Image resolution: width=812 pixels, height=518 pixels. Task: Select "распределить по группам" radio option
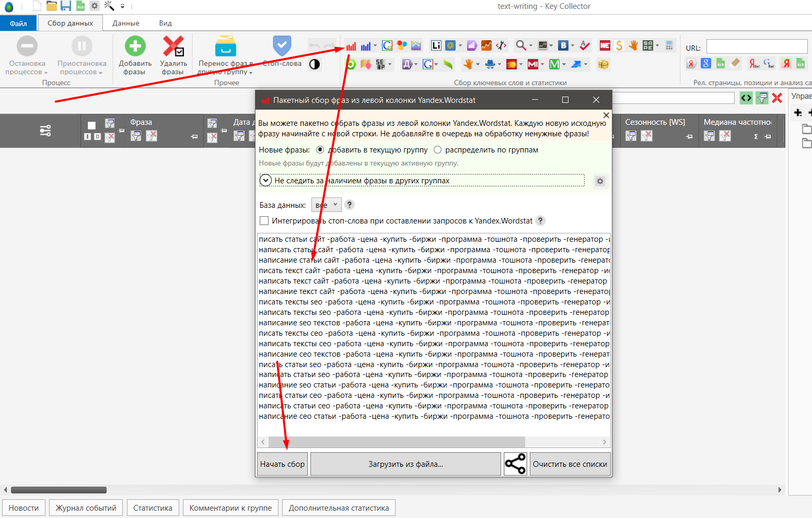(438, 150)
